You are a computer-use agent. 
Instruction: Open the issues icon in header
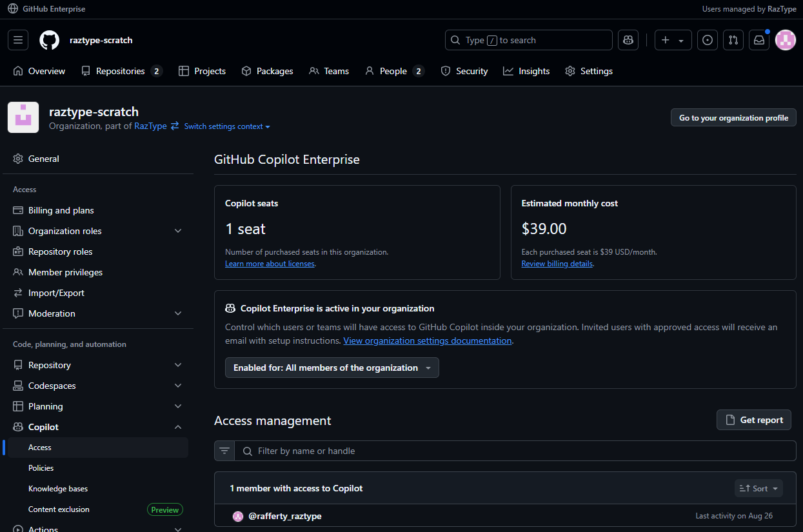pyautogui.click(x=708, y=40)
